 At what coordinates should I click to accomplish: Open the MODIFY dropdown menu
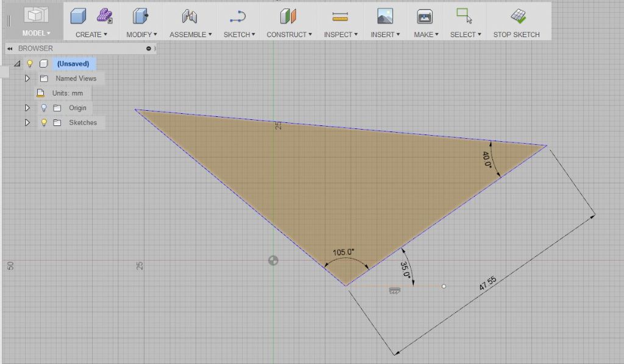(141, 35)
